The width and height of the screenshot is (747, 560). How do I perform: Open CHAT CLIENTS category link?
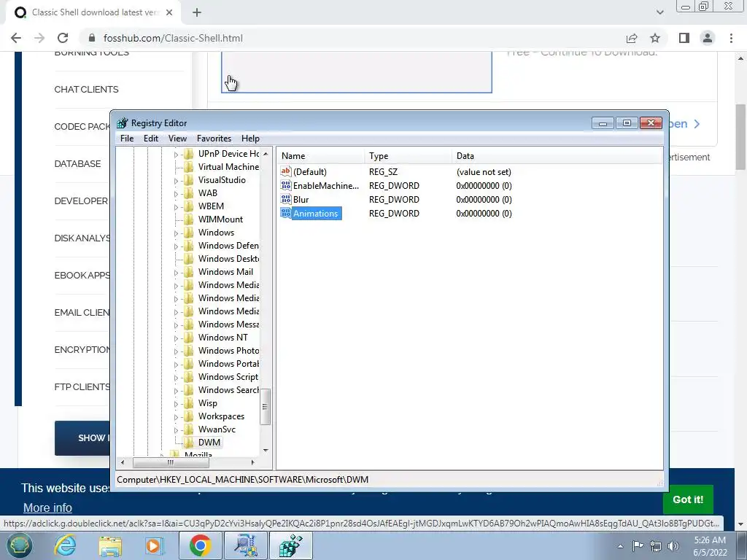[x=86, y=90]
